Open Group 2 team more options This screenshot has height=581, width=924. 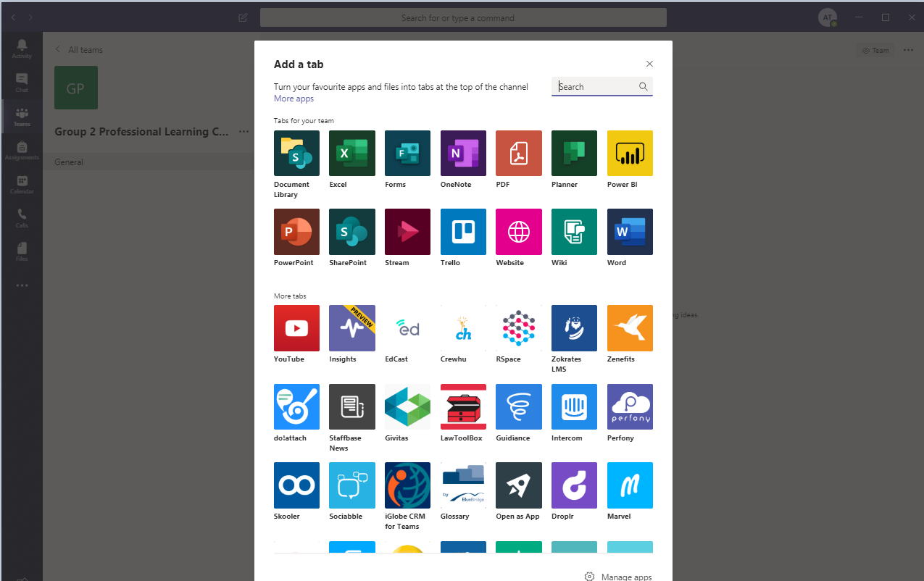pos(244,132)
